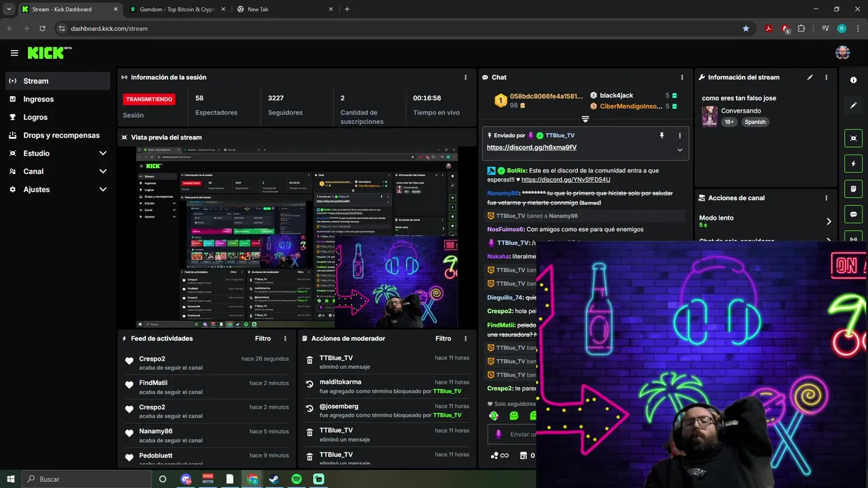Click the pencil icon in right sidebar

click(x=853, y=106)
